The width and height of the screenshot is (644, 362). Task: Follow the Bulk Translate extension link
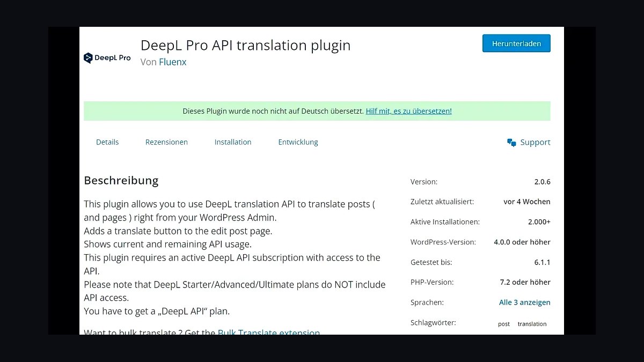point(269,332)
